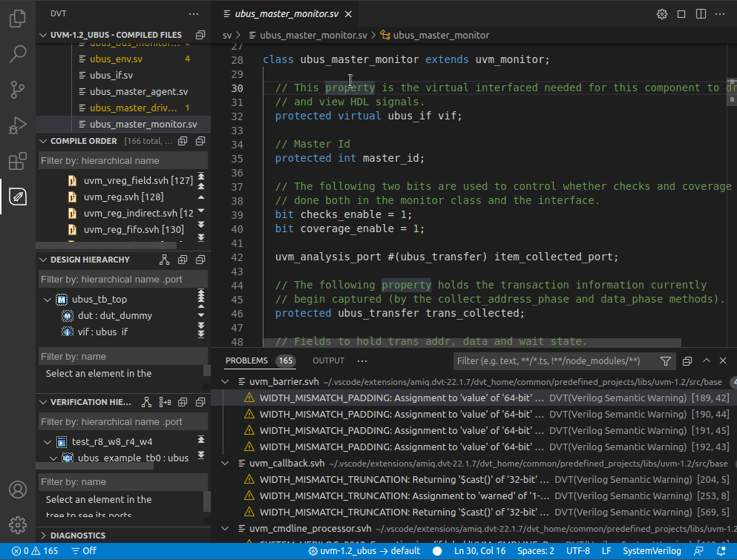Screen dimensions: 737x560
Task: Open the DVT extension view in activity bar
Action: point(18,197)
